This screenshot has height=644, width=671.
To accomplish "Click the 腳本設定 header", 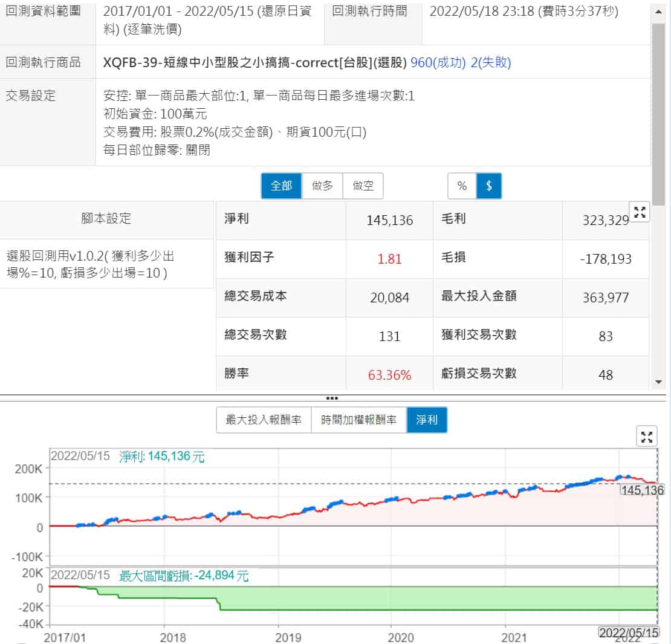I will pyautogui.click(x=106, y=219).
